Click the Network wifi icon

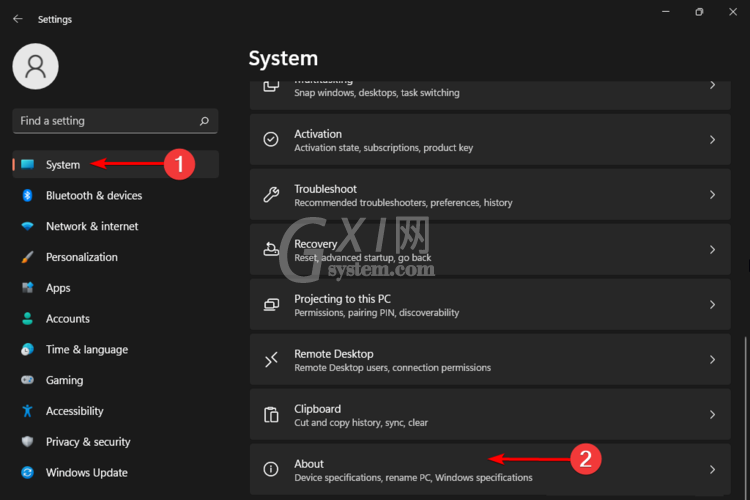point(27,226)
